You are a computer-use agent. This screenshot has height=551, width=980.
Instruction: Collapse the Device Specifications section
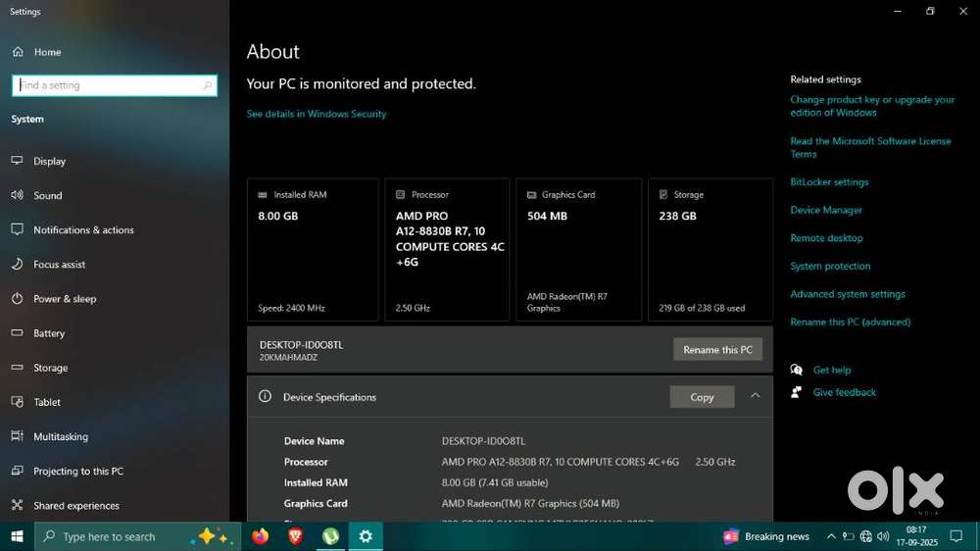[x=755, y=396]
